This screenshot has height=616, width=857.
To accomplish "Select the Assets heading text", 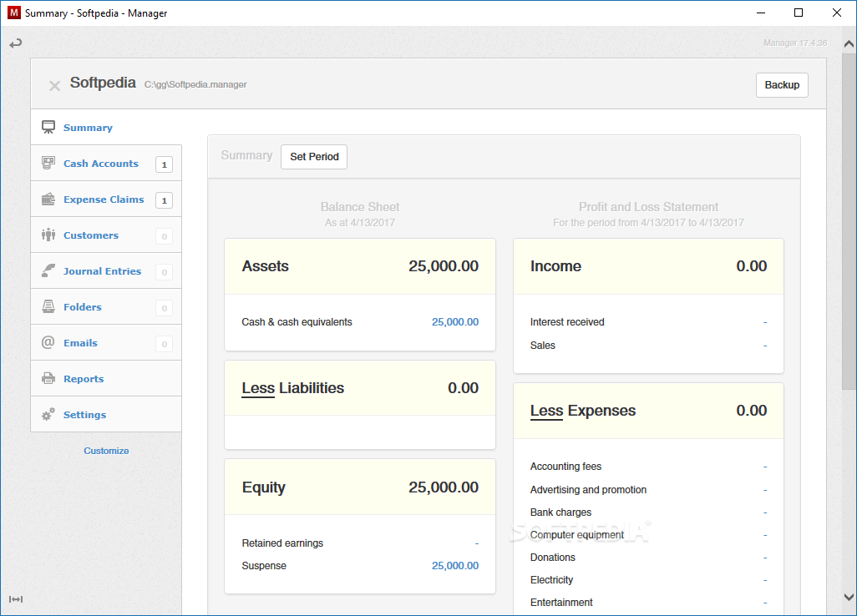I will tap(265, 266).
